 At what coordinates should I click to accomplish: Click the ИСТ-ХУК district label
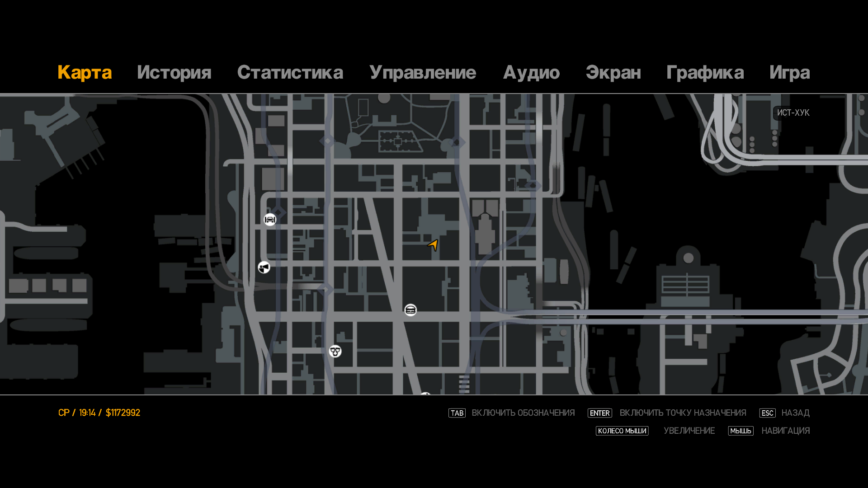tap(793, 113)
